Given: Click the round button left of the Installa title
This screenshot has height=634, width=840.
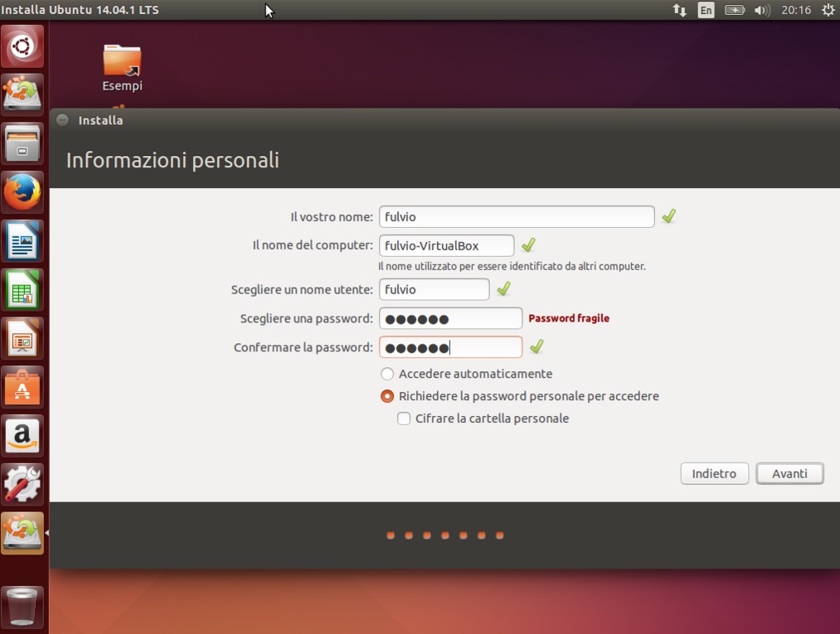Looking at the screenshot, I should click(x=63, y=120).
